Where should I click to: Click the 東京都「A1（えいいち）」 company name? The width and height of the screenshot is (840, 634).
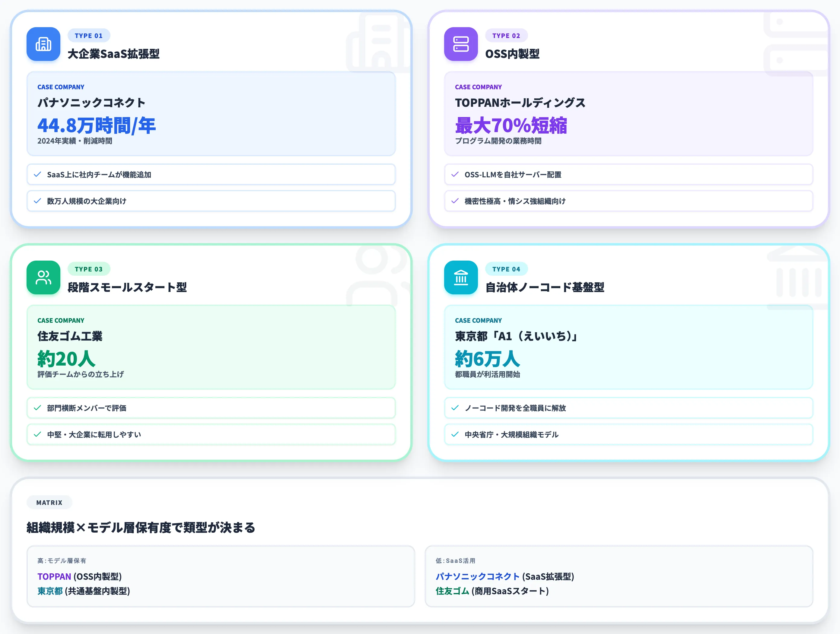[x=517, y=336]
